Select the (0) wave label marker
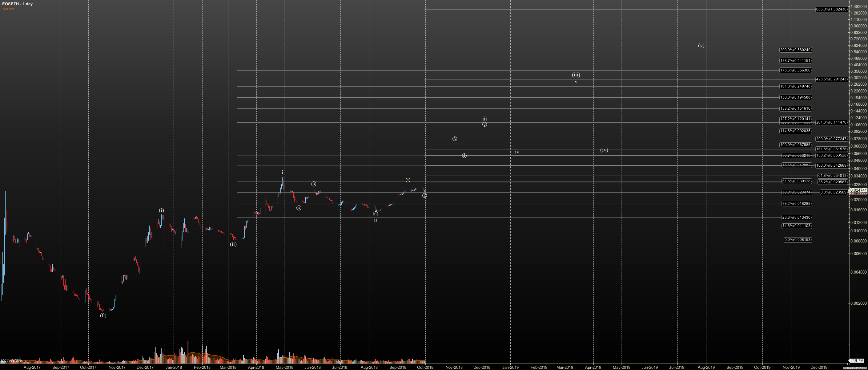The image size is (868, 370). [103, 315]
